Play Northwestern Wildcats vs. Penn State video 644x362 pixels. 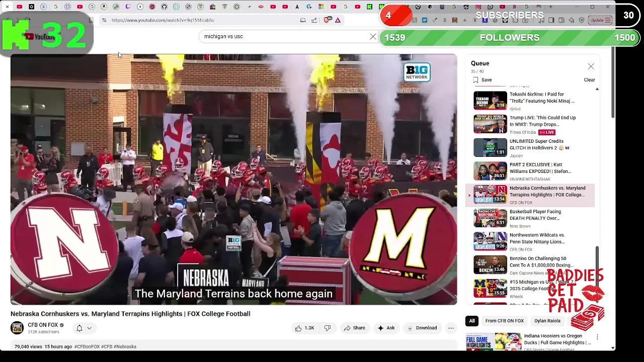coord(533,241)
